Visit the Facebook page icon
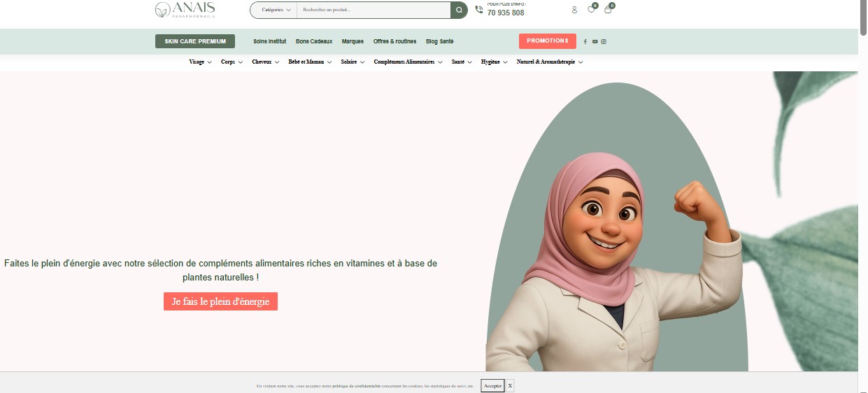868x393 pixels. 585,42
